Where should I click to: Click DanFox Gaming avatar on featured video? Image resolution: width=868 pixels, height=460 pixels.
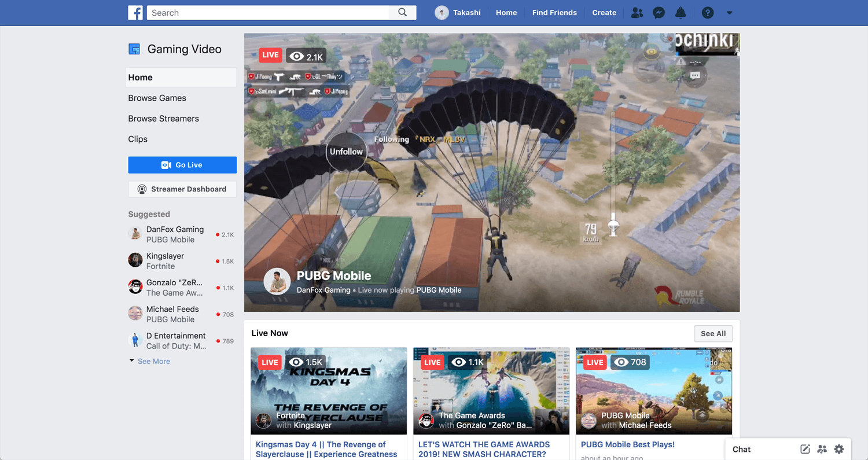(277, 282)
